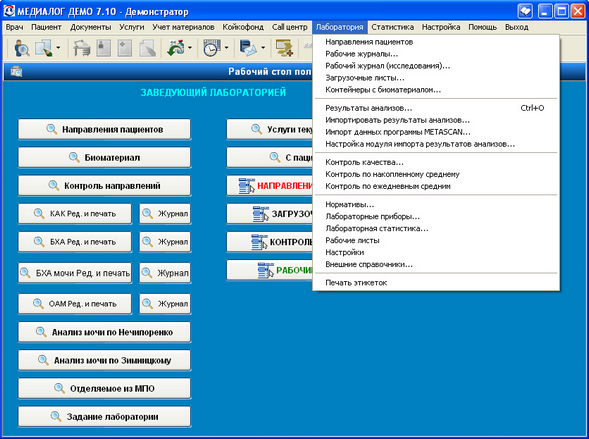Screen dimensions: 589x439
Task: Select Результаты анализов… menu entry
Action: coord(436,108)
